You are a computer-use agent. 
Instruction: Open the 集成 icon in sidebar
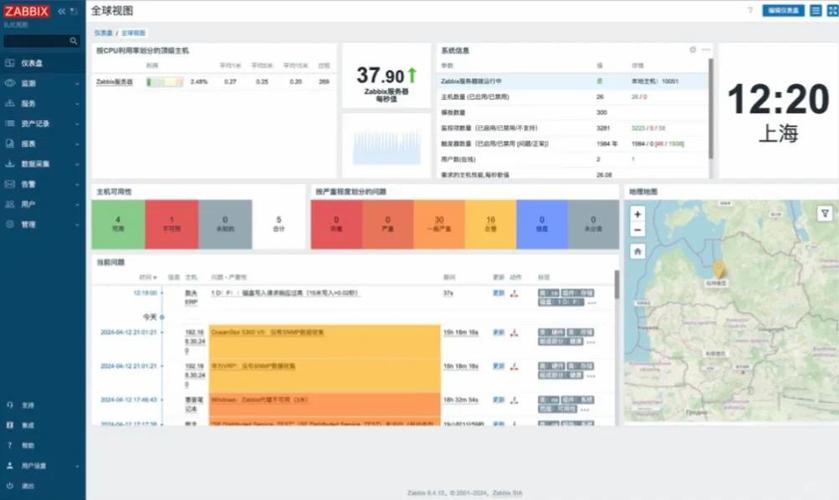[x=10, y=425]
